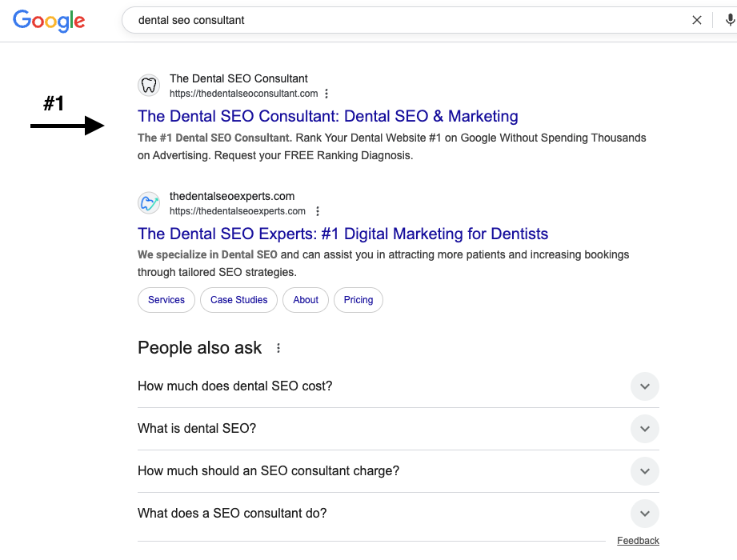Image resolution: width=737 pixels, height=560 pixels.
Task: Open 'The Dental SEO Experts: #1 Digital Marketing' result
Action: click(342, 234)
